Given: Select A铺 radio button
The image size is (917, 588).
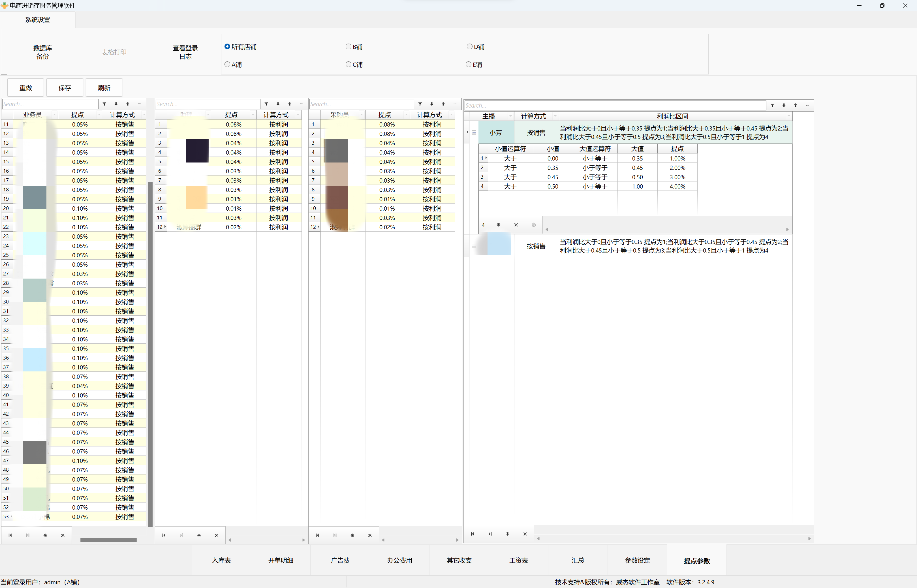Looking at the screenshot, I should [233, 65].
